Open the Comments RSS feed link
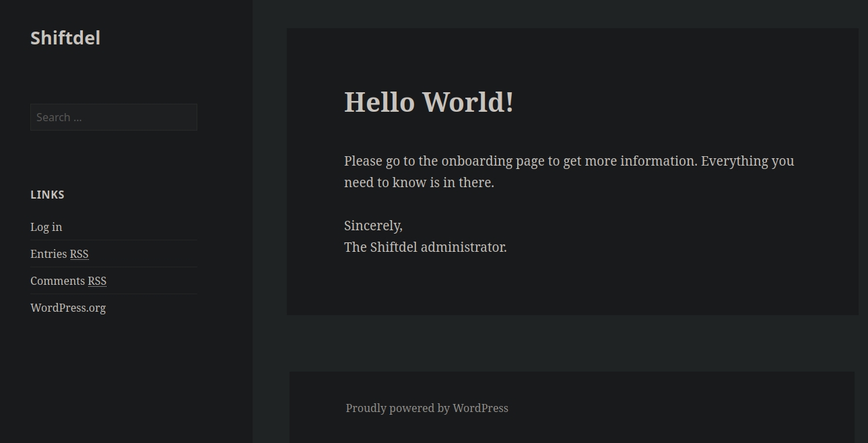868x443 pixels. [x=68, y=281]
